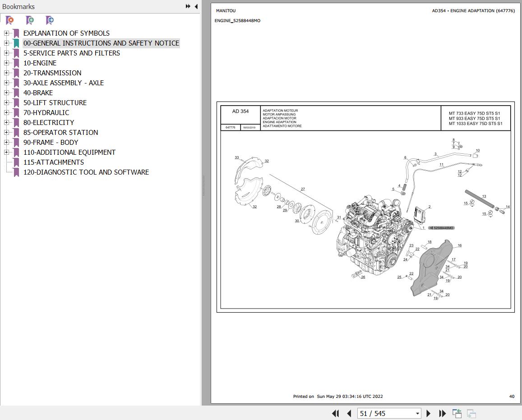Expand 00-GENERAL INSTRUCTIONS bookmark node

(x=6, y=43)
